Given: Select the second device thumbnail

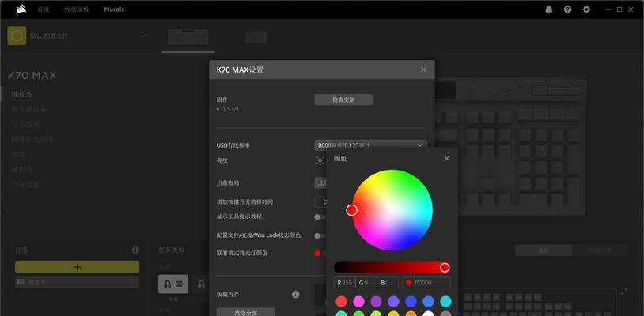Looking at the screenshot, I should (256, 37).
